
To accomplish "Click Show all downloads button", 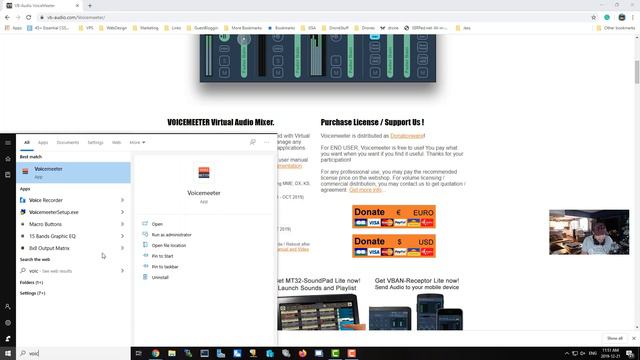I will coord(615,338).
